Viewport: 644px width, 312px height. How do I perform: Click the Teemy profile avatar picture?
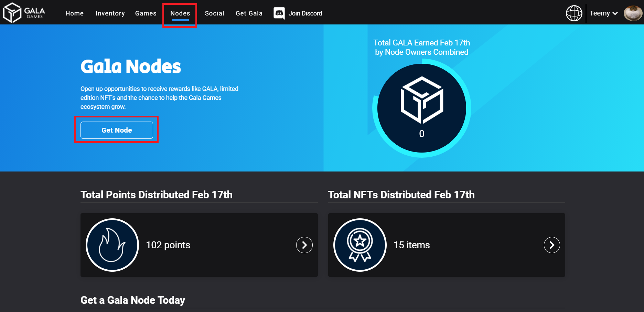pyautogui.click(x=633, y=13)
